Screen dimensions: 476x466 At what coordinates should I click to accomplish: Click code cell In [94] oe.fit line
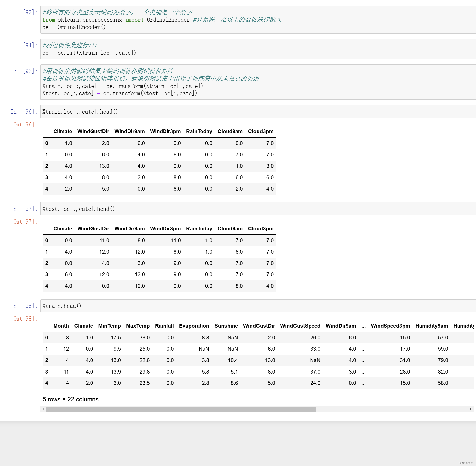pyautogui.click(x=258, y=49)
